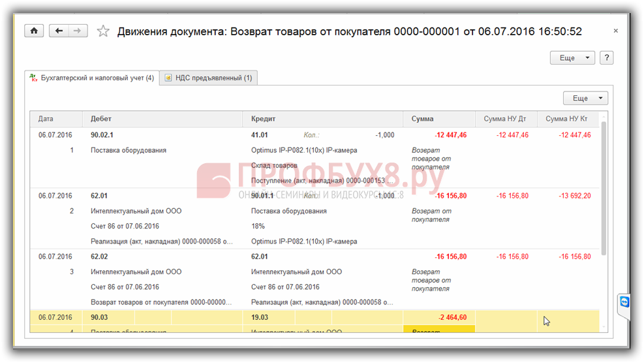The height and width of the screenshot is (363, 644).
Task: Add document to favorites with star
Action: 102,31
